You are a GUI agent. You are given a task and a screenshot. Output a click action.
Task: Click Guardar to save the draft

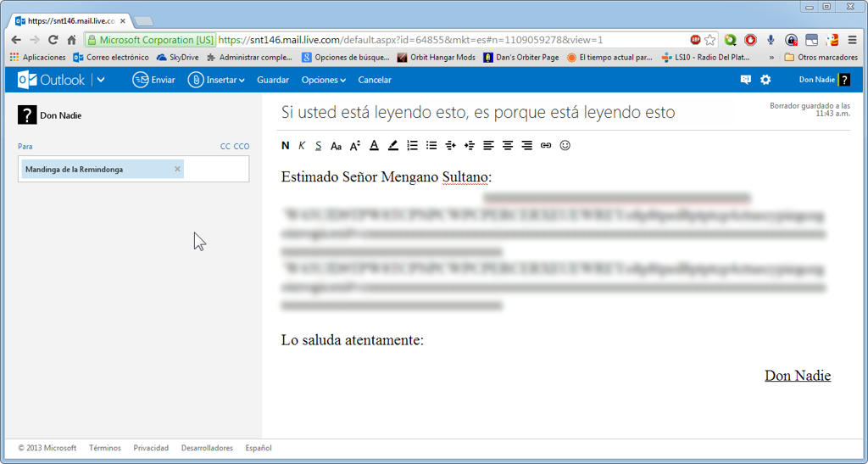[x=273, y=80]
